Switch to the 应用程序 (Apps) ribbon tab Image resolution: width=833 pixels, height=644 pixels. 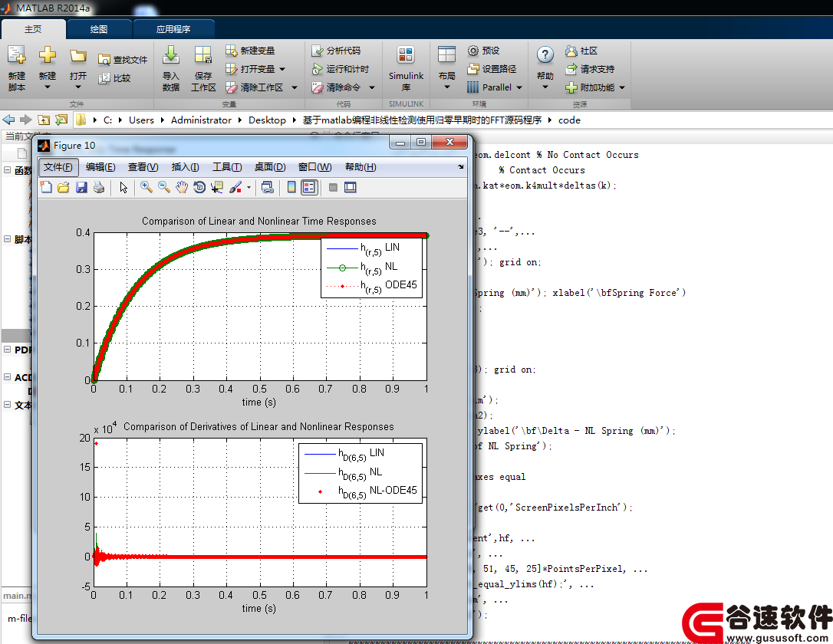point(173,29)
